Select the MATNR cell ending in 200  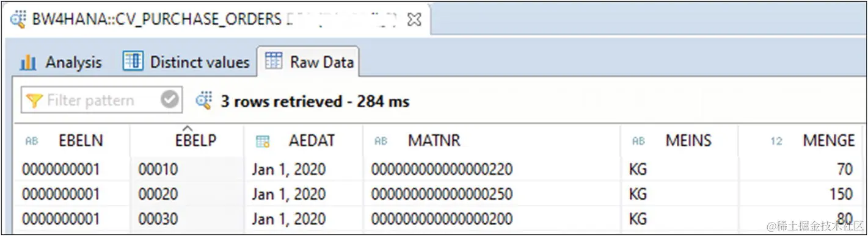[492, 218]
